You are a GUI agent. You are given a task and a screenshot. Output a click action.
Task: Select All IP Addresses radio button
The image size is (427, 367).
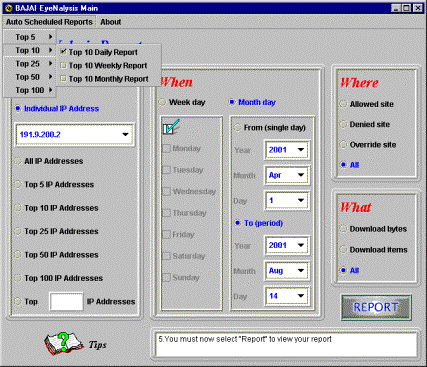click(18, 161)
